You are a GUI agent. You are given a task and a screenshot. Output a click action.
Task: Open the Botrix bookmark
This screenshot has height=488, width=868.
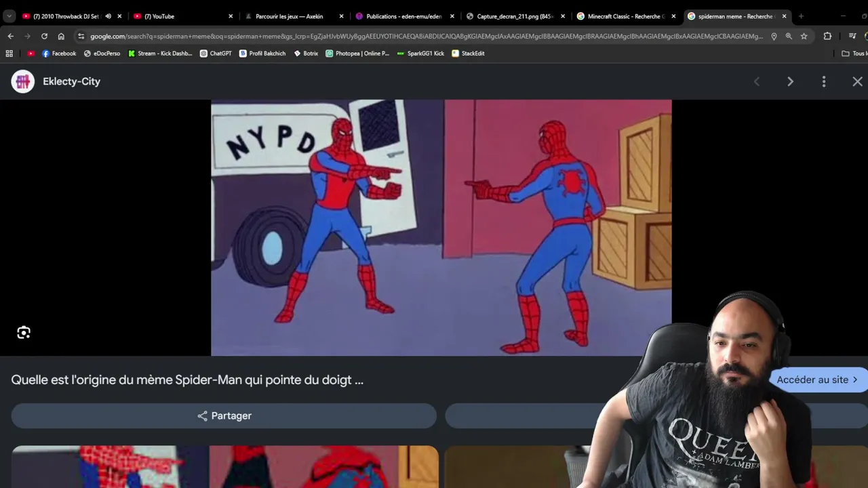pyautogui.click(x=306, y=53)
